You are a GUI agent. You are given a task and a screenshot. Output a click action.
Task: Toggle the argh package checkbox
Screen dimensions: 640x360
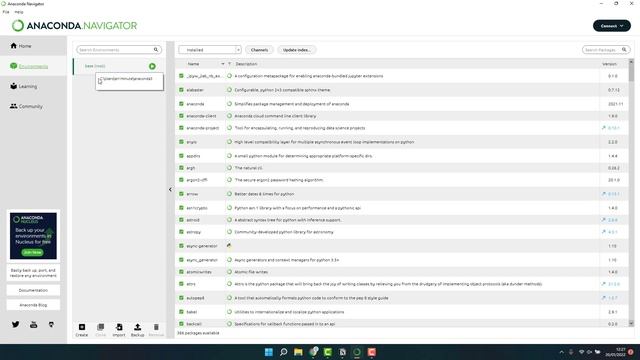(181, 168)
